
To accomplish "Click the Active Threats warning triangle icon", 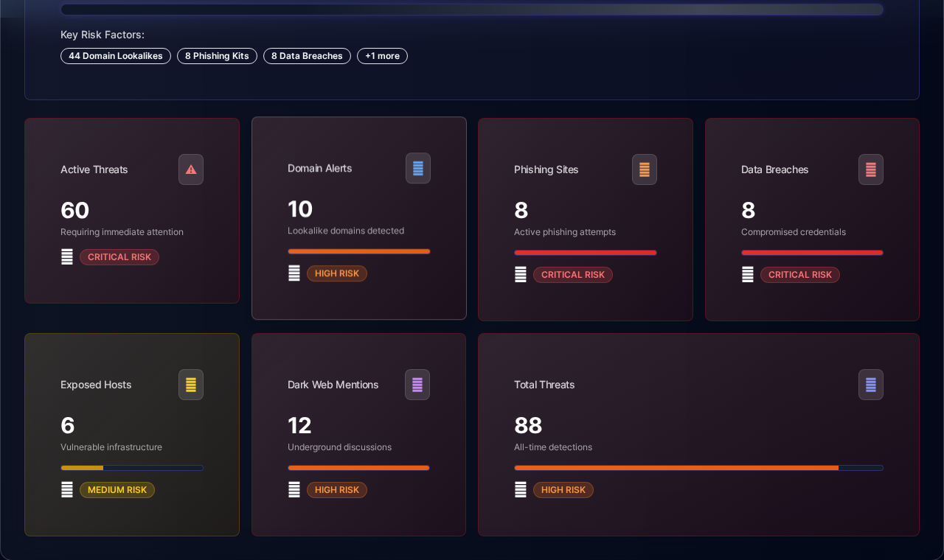I will [191, 169].
